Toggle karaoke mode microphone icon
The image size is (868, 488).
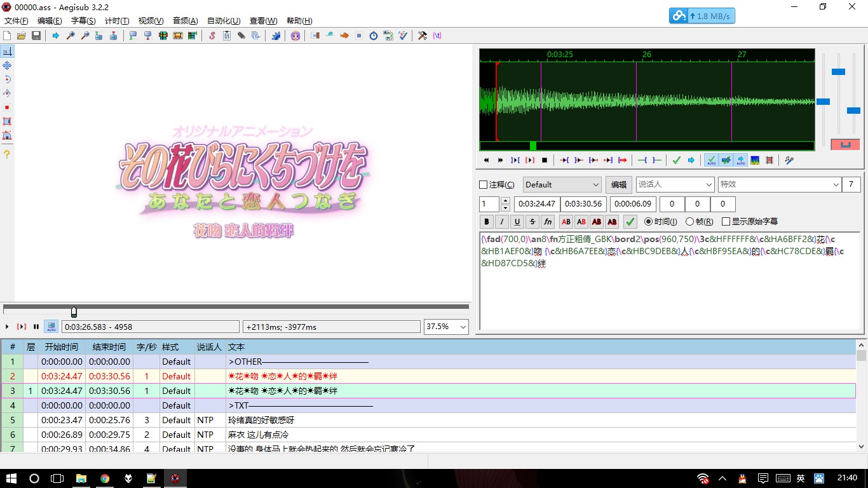tap(789, 160)
